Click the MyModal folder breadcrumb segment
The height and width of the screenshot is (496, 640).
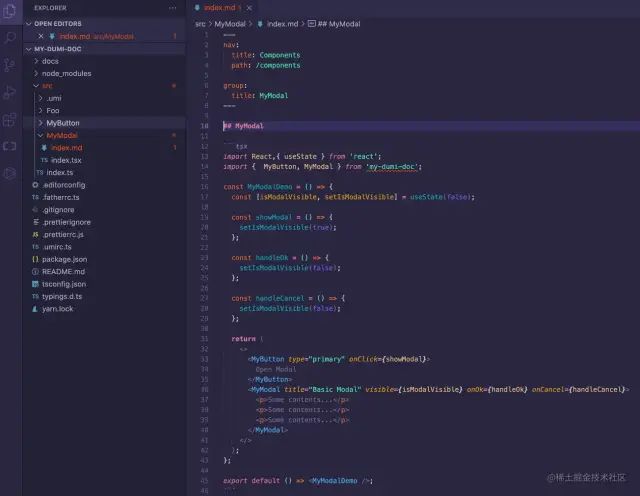point(230,24)
